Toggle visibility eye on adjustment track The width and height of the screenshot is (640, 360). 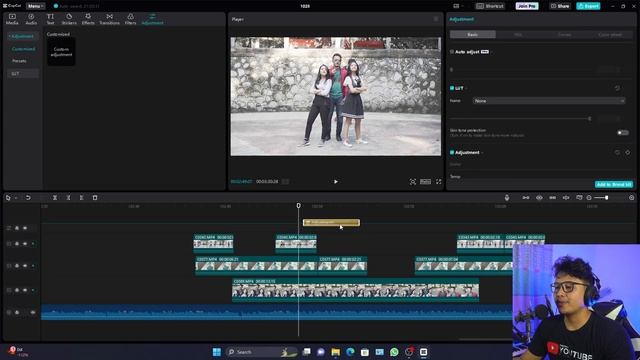tap(25, 228)
